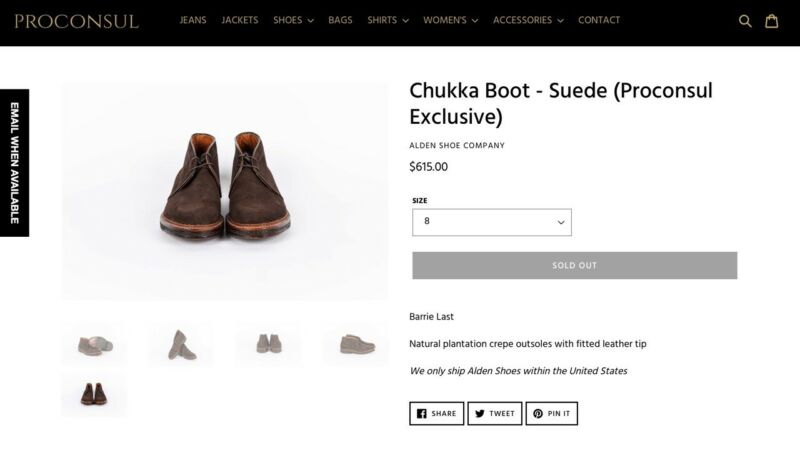Click the Sold Out button

574,265
